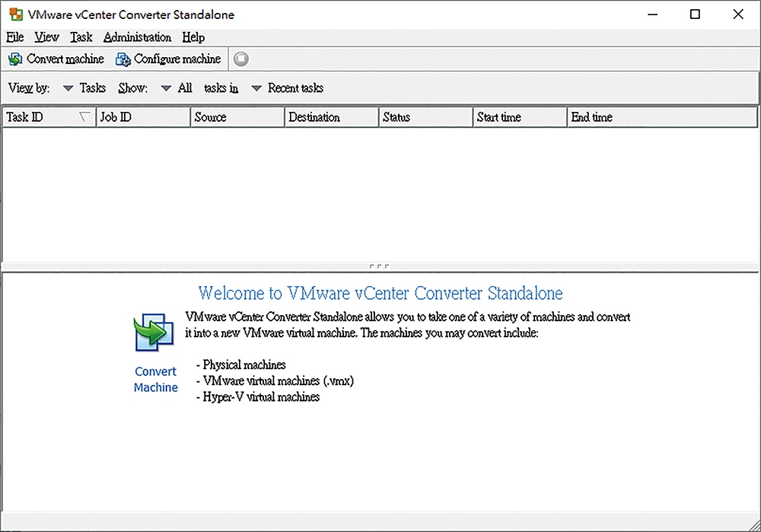Open the Recent tasks dropdown
This screenshot has width=761, height=532.
pyautogui.click(x=256, y=88)
